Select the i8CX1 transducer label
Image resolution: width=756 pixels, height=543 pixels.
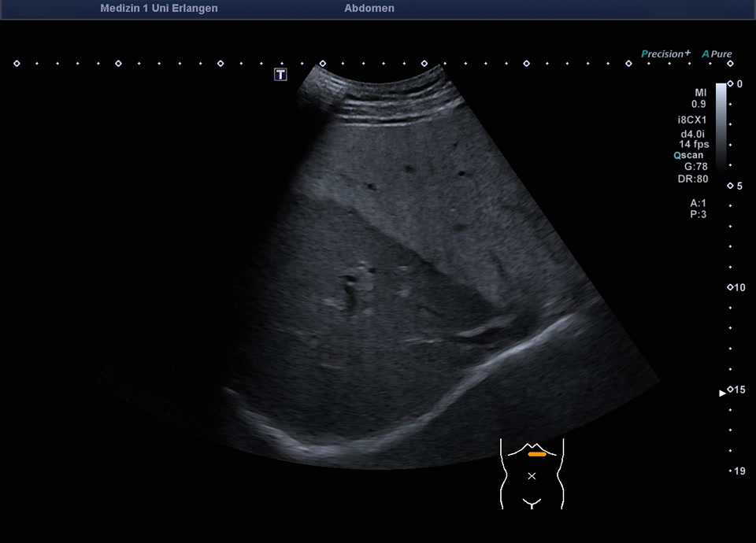(x=692, y=120)
